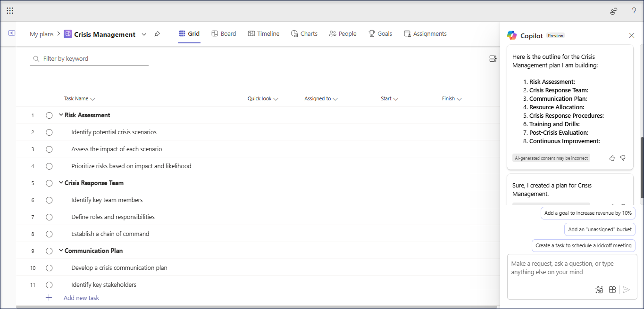Give a thumbs up to Copilot's outline
Screen dimensions: 644x309
[x=612, y=158]
